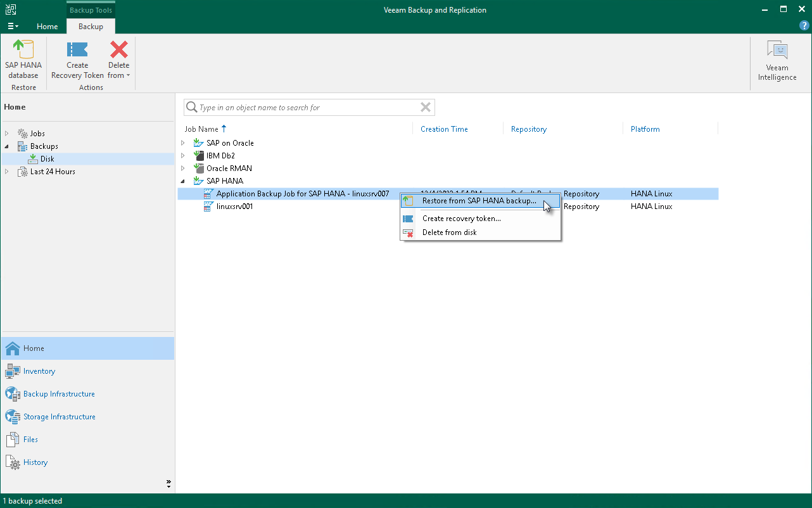The width and height of the screenshot is (812, 508).
Task: Select the Last 24 Hours tree item
Action: click(53, 172)
